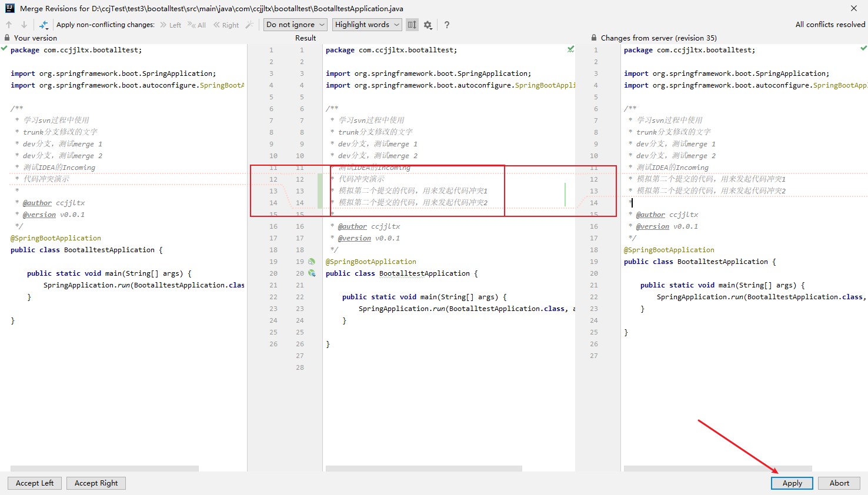Go to next difference arrow

pos(24,25)
